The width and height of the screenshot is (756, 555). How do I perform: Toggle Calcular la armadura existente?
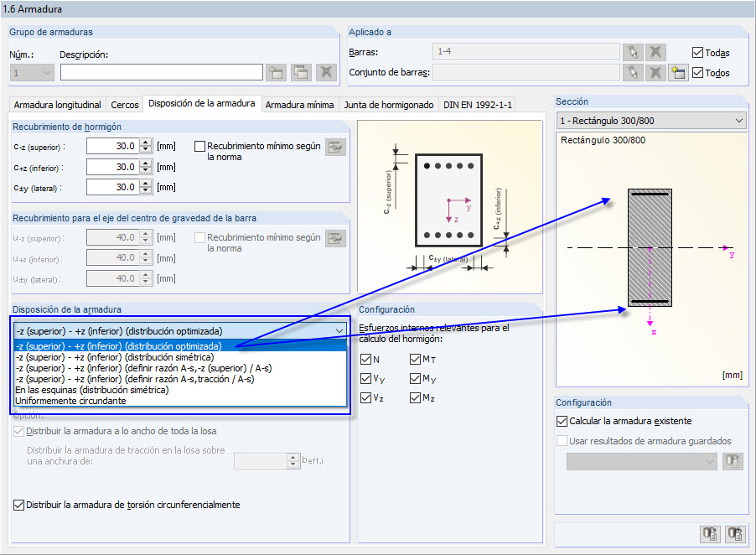click(562, 421)
